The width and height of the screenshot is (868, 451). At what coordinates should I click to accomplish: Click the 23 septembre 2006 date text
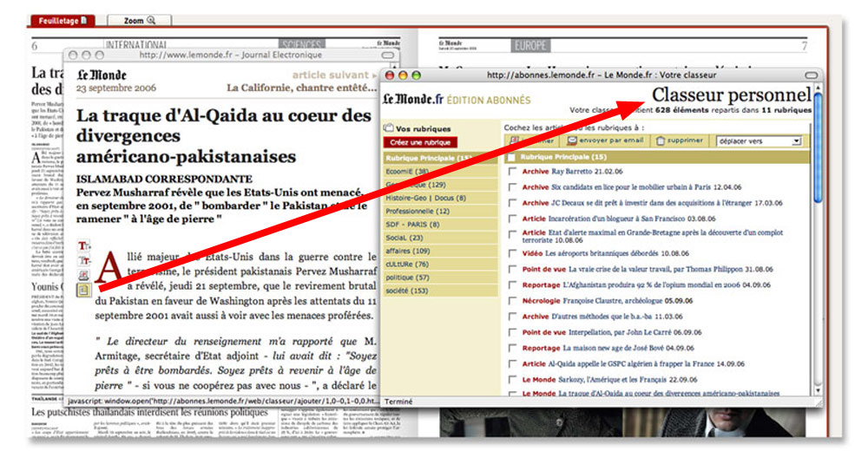click(x=116, y=88)
